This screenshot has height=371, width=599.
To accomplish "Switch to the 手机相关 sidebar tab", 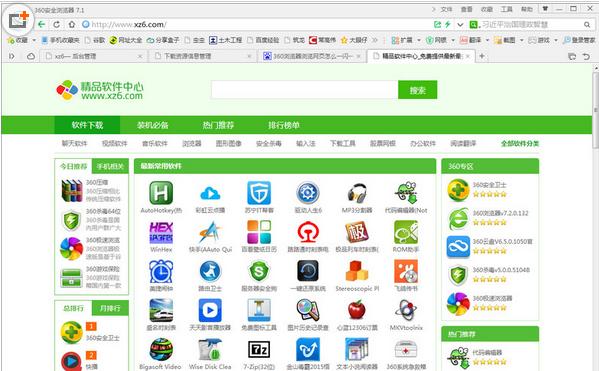I will tap(110, 166).
